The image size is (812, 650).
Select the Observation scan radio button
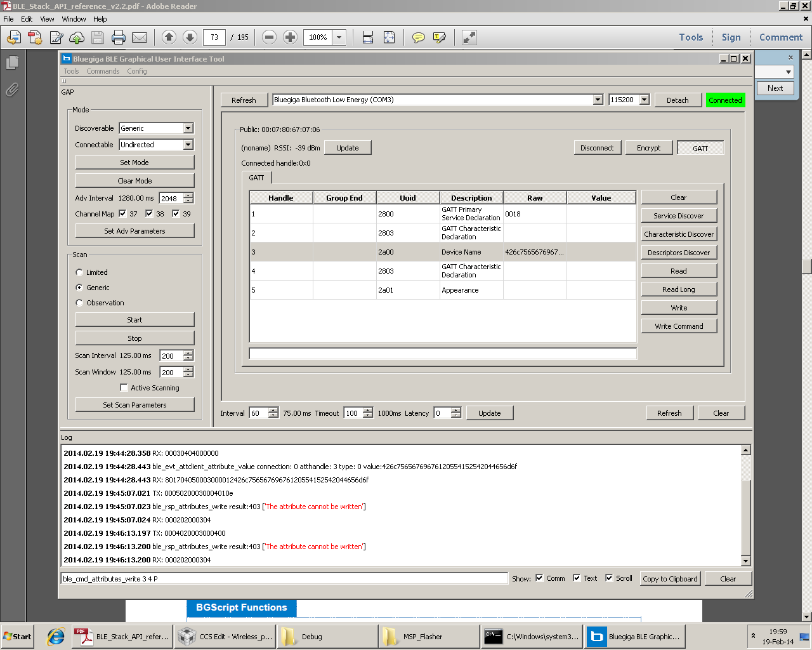pyautogui.click(x=79, y=303)
